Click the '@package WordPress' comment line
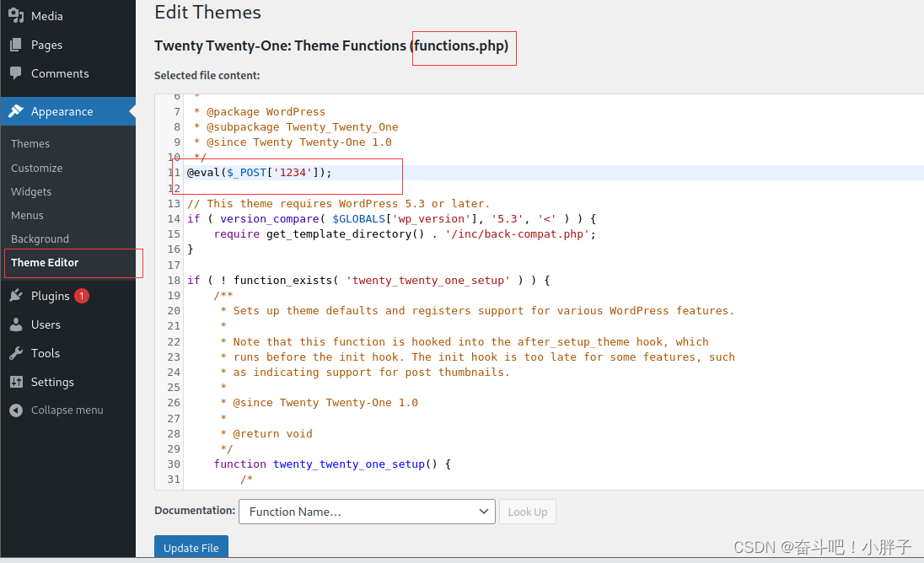 260,112
